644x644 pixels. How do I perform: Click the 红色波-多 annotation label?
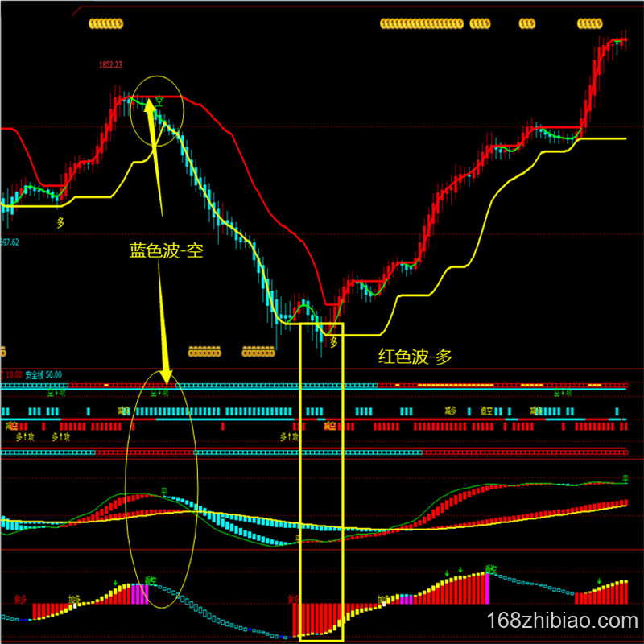point(415,356)
